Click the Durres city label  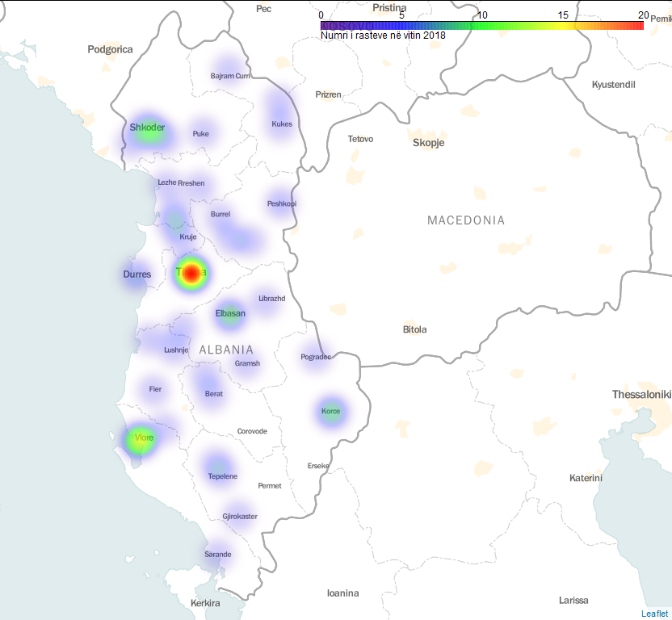[137, 274]
